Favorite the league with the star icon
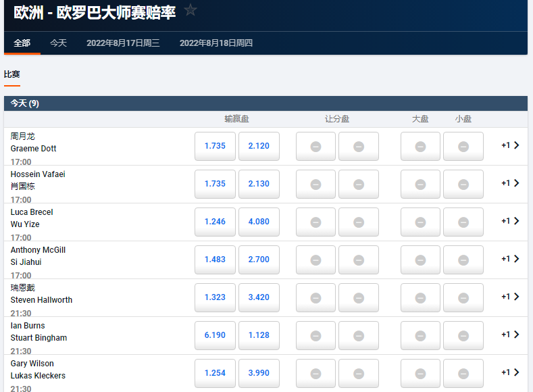Image resolution: width=533 pixels, height=392 pixels. 191,10
